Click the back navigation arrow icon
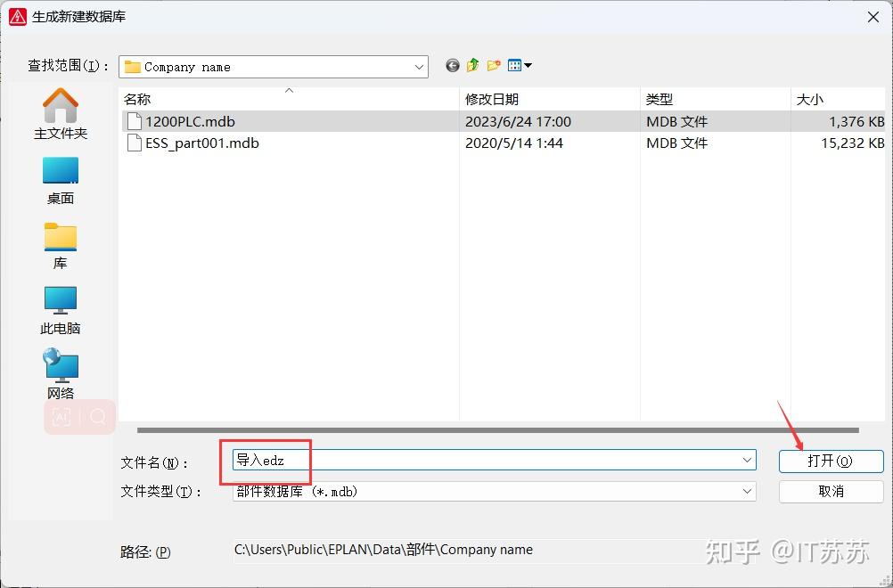 (452, 65)
